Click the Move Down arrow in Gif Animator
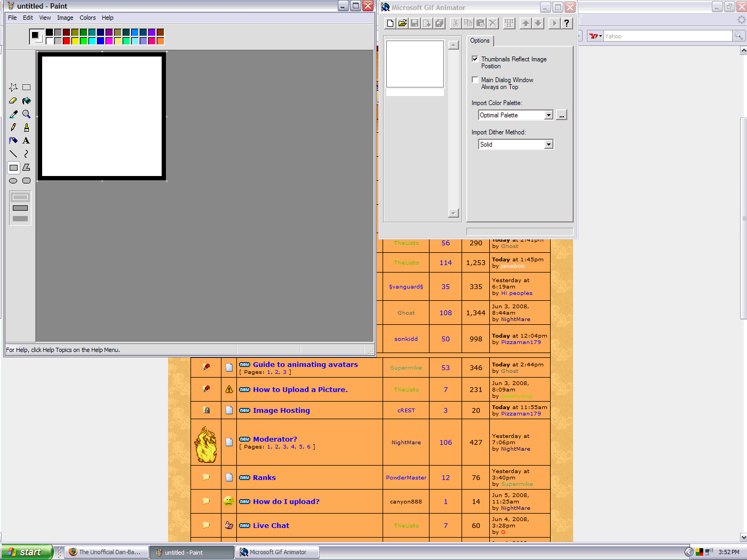This screenshot has width=747, height=560. click(538, 23)
